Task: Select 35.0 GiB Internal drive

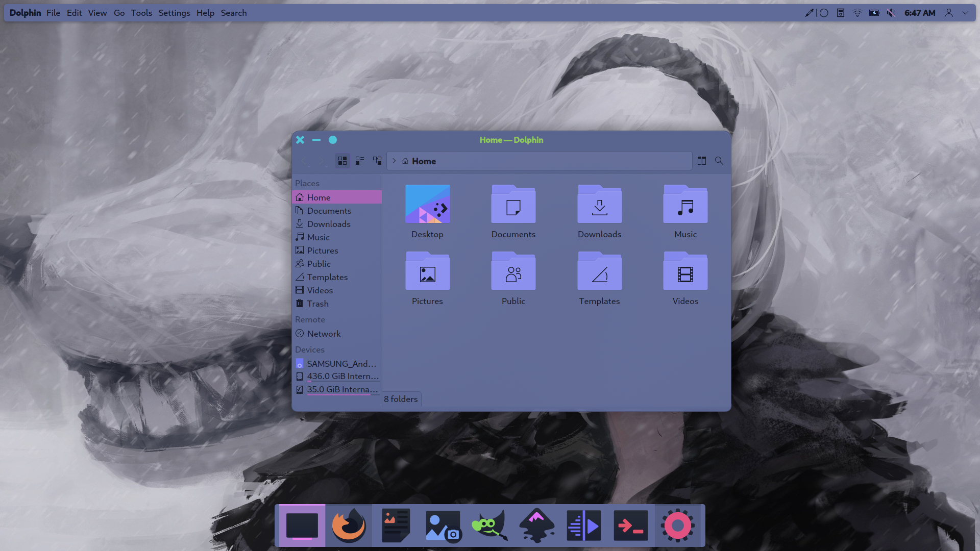Action: [x=337, y=390]
